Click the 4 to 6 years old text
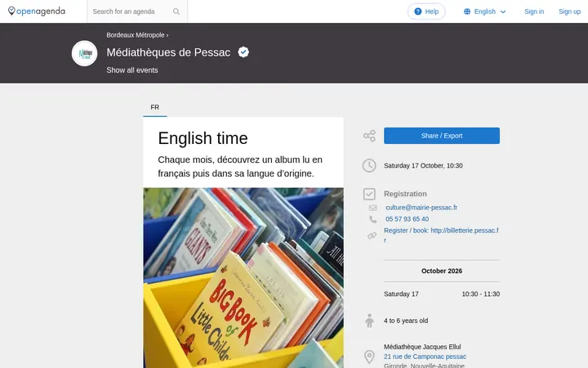The width and height of the screenshot is (588, 368). click(406, 321)
